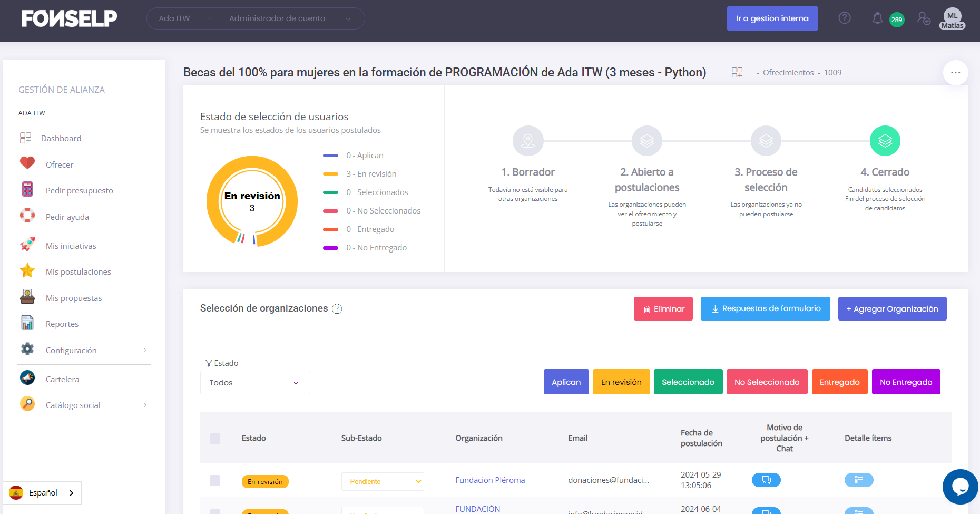Click the purple No Entregado status button

pos(906,382)
